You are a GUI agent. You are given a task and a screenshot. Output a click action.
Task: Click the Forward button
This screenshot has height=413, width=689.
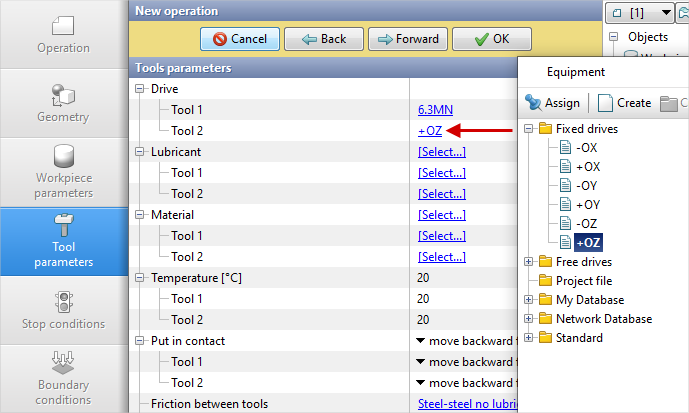tap(407, 39)
